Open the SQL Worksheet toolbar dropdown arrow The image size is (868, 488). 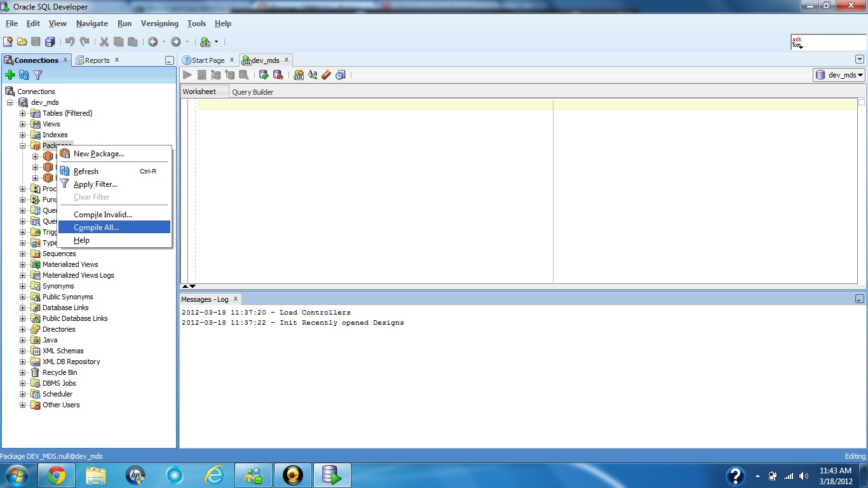click(x=216, y=42)
